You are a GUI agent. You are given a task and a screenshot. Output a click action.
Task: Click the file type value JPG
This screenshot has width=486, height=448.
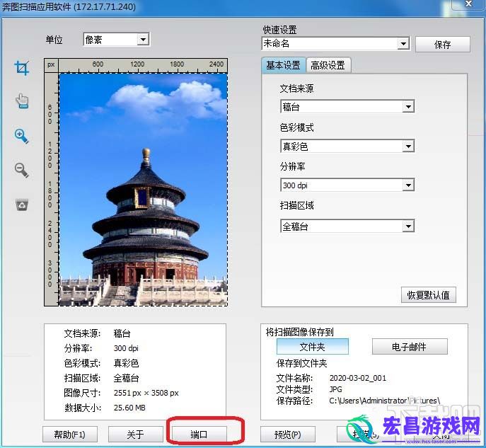336,389
